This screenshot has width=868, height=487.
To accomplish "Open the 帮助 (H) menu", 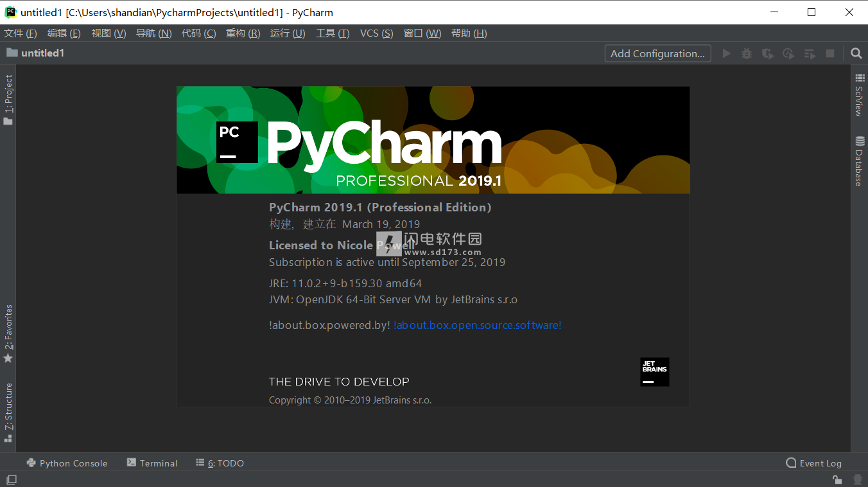I will pos(469,33).
